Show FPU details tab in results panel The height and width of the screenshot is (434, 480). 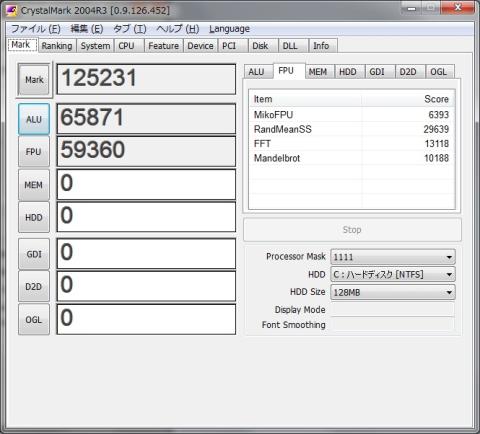pos(289,71)
